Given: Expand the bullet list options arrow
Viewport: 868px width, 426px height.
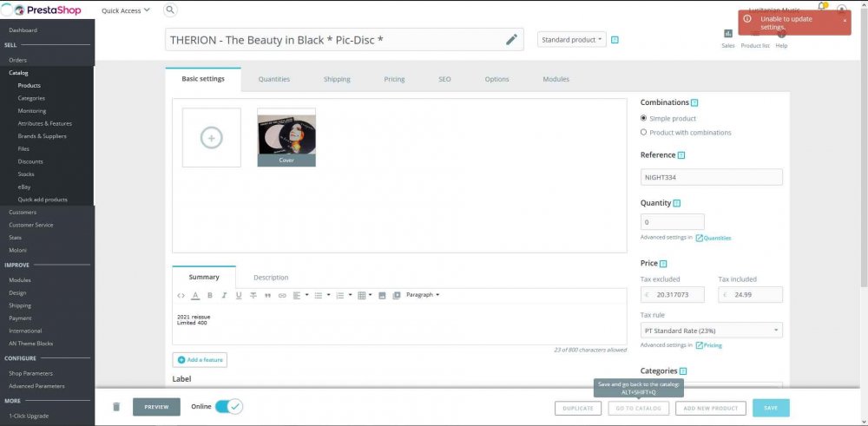Looking at the screenshot, I should 328,295.
